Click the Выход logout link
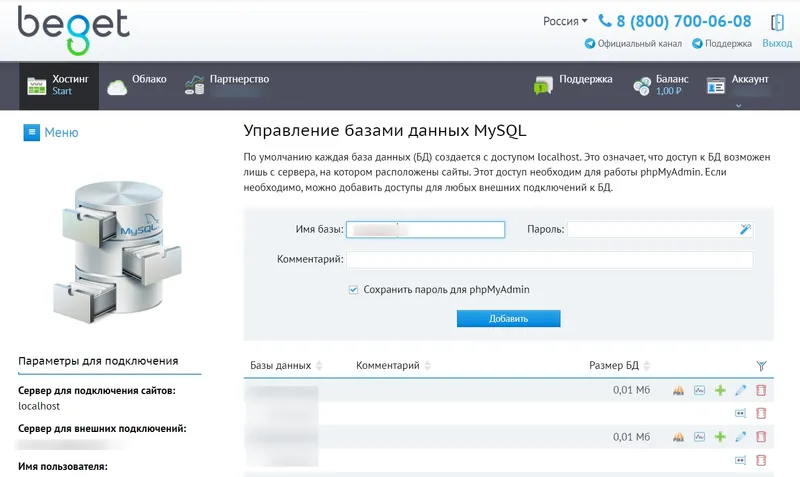Viewport: 800px width, 477px height. click(x=777, y=44)
